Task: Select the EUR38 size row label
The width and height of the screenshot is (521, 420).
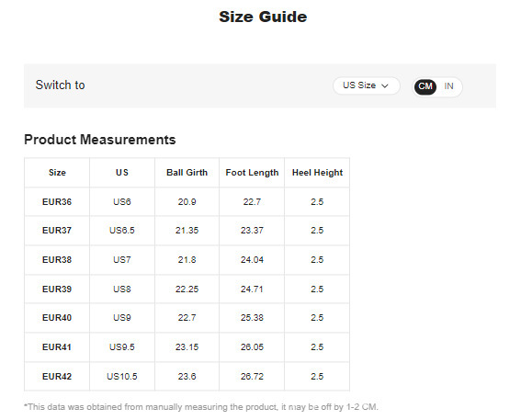Action: pyautogui.click(x=57, y=259)
